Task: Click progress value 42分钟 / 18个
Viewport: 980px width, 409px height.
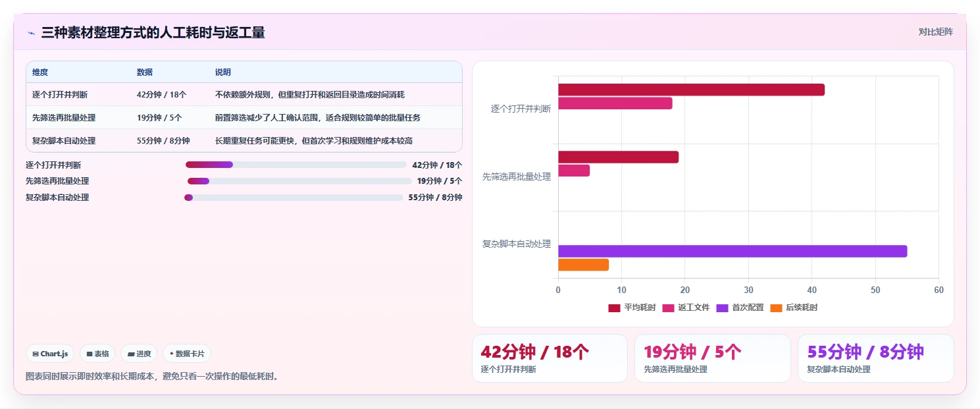Action: coord(437,165)
